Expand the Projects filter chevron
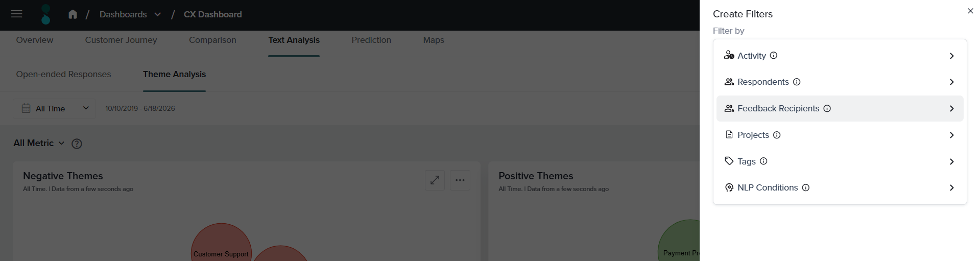 click(x=951, y=135)
